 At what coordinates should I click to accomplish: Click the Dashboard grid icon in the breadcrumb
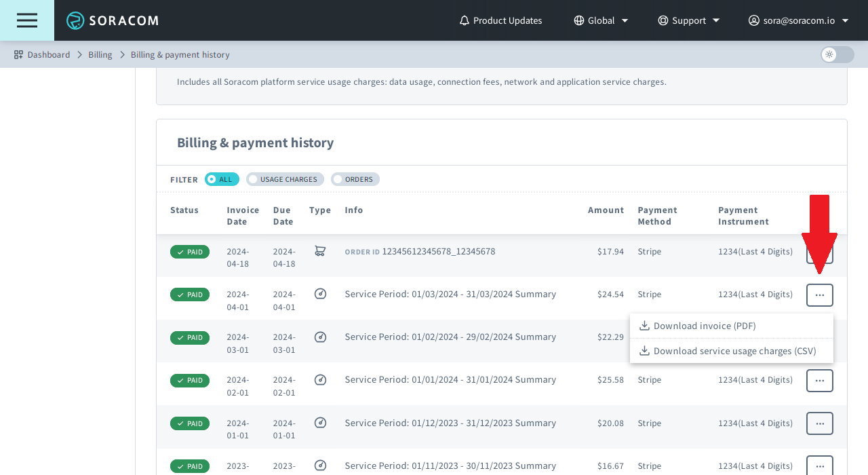point(17,54)
